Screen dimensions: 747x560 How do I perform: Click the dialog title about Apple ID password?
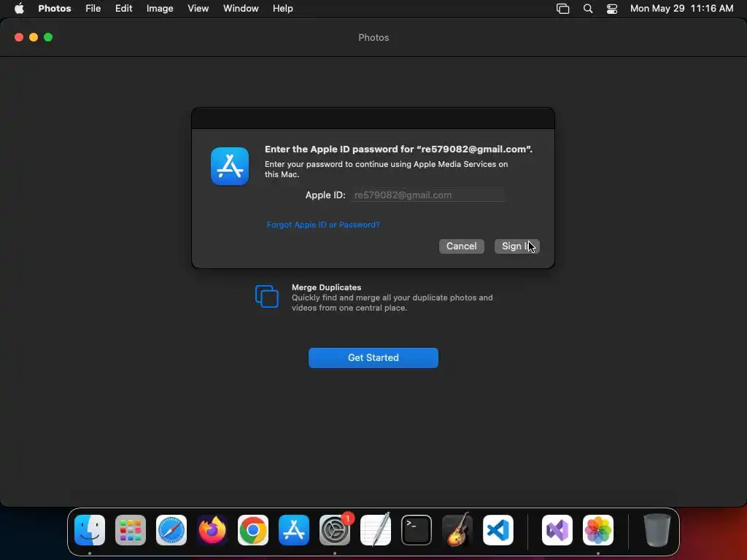(398, 149)
